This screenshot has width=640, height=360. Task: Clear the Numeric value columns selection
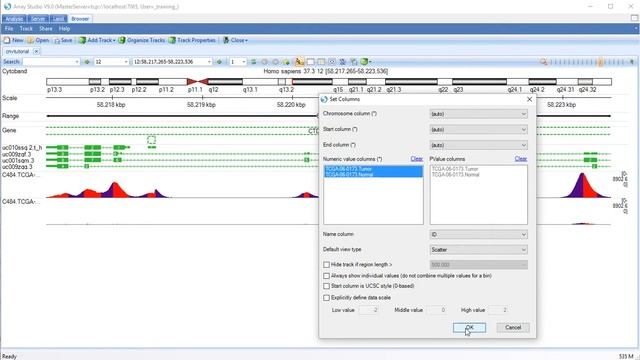(416, 159)
